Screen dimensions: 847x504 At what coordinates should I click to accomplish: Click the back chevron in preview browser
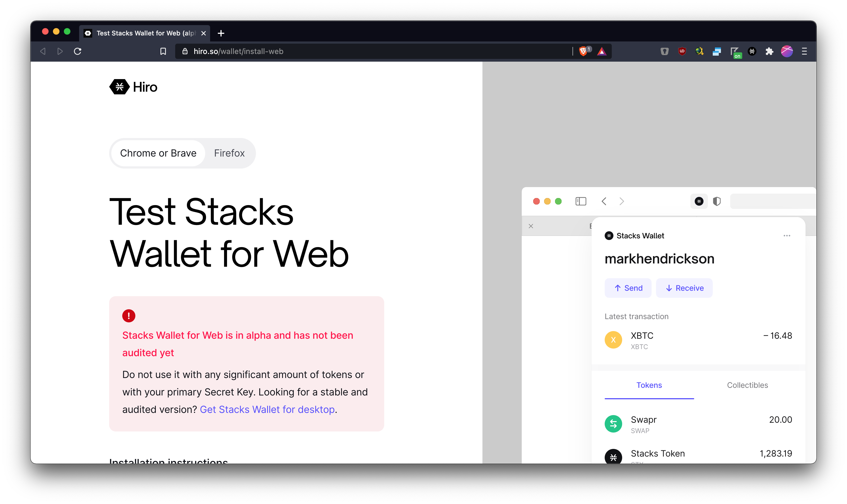coord(604,201)
